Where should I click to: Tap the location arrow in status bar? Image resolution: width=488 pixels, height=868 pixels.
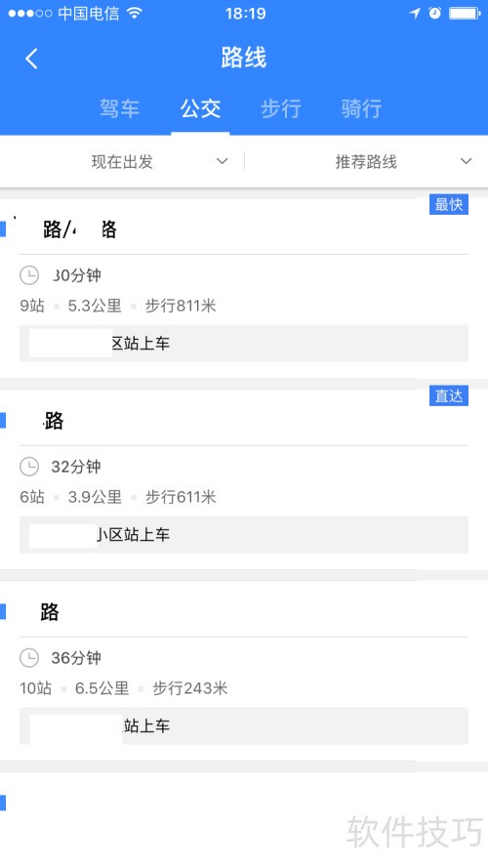click(x=415, y=14)
